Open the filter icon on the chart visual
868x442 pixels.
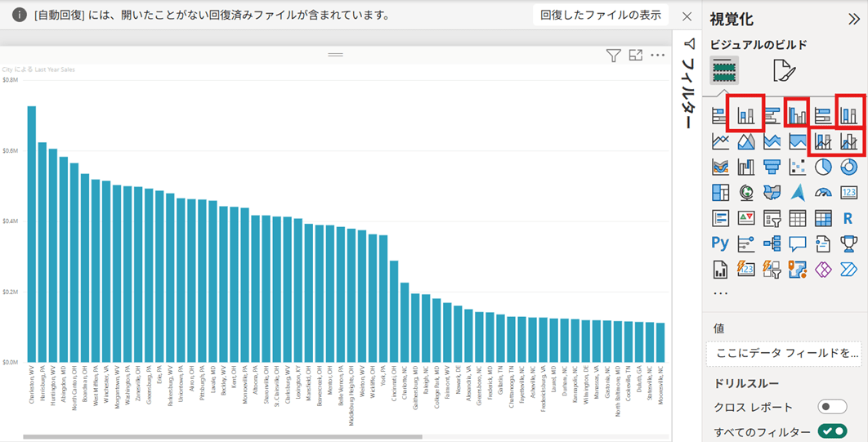tap(613, 56)
